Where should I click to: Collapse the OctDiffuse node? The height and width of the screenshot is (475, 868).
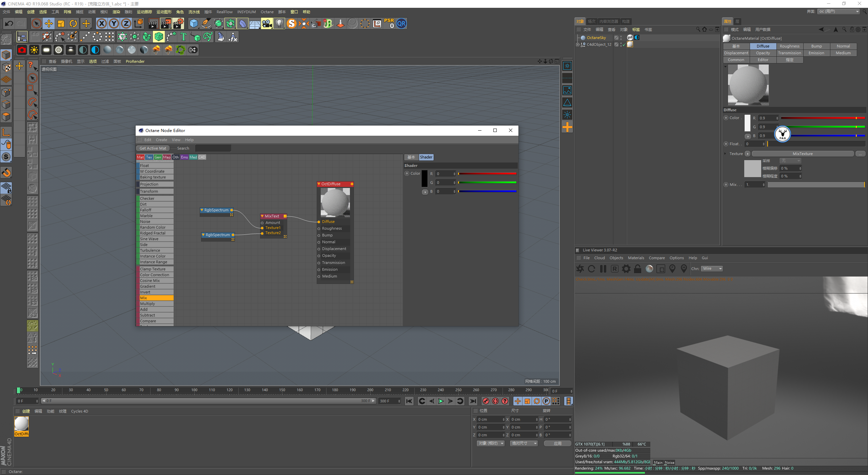(319, 184)
